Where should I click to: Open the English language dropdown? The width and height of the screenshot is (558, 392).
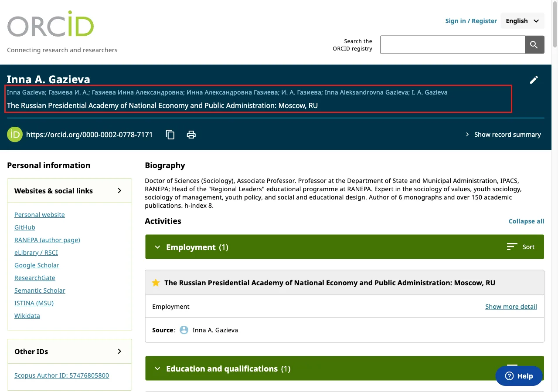click(x=522, y=21)
